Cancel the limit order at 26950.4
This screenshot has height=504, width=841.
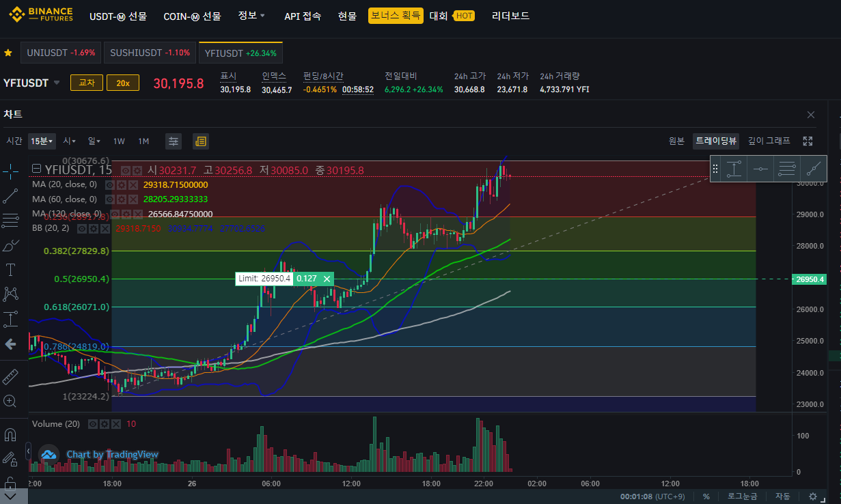click(x=327, y=279)
